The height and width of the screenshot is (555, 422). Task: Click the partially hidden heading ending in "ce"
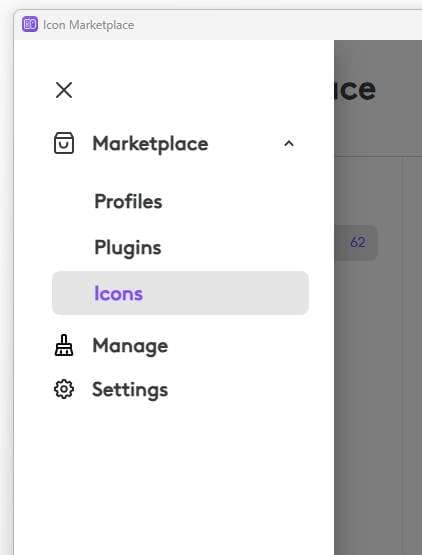click(355, 90)
